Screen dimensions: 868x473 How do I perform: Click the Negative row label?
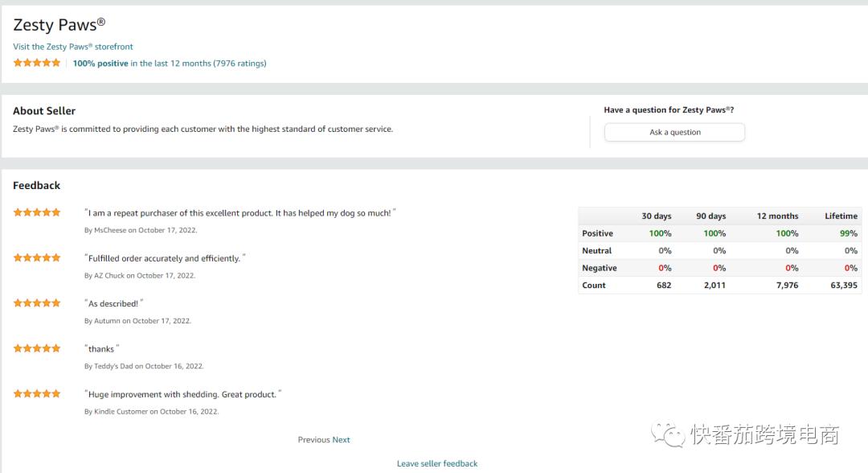599,268
